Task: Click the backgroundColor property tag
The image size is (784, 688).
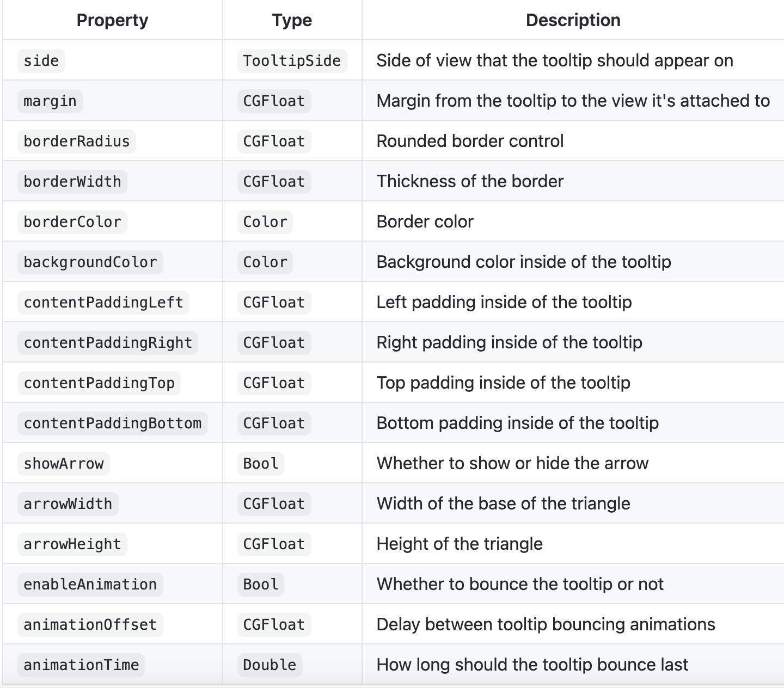Action: tap(90, 262)
